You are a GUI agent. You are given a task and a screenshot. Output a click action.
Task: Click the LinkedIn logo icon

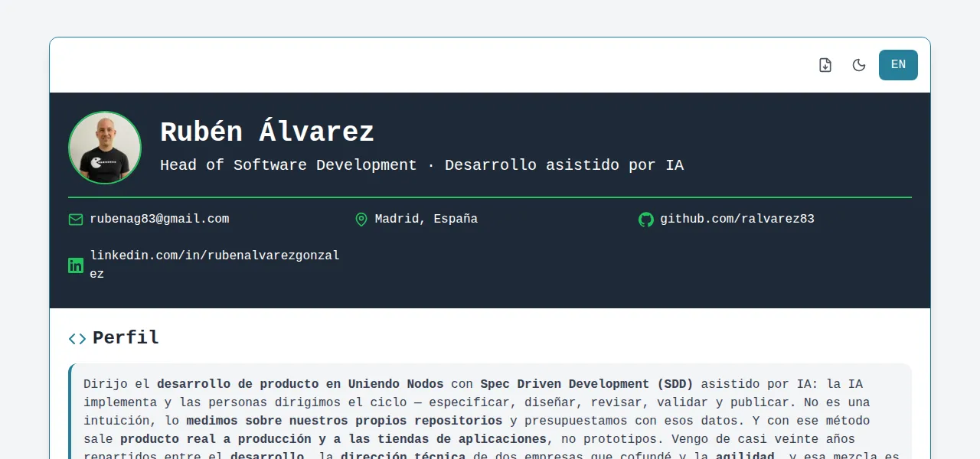point(76,265)
